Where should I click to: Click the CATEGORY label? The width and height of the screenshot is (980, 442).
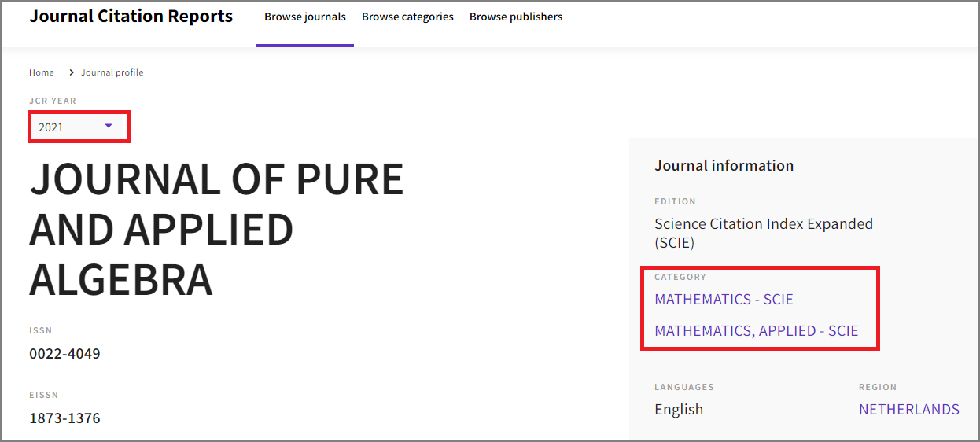[x=680, y=277]
